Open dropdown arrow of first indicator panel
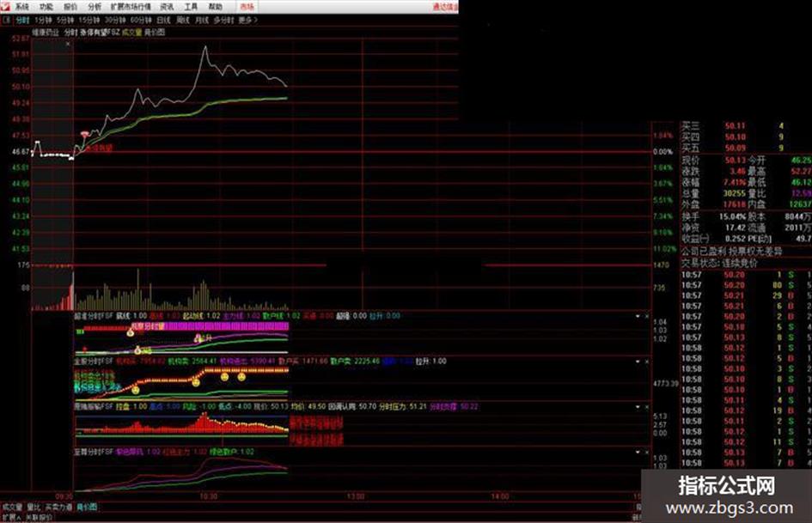Image resolution: width=812 pixels, height=523 pixels. [638, 316]
